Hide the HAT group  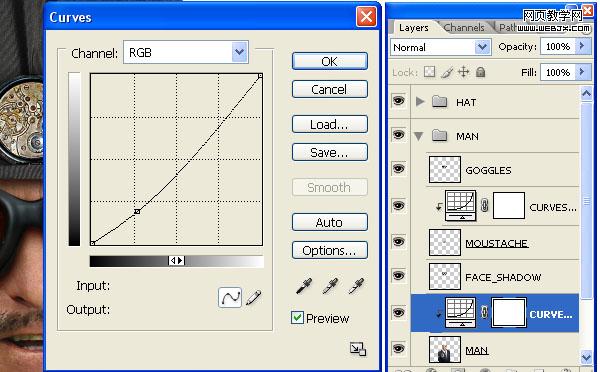[x=398, y=101]
